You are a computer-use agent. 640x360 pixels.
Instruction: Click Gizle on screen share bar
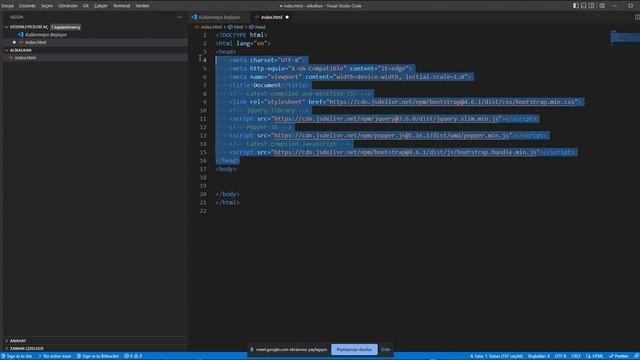(x=386, y=349)
